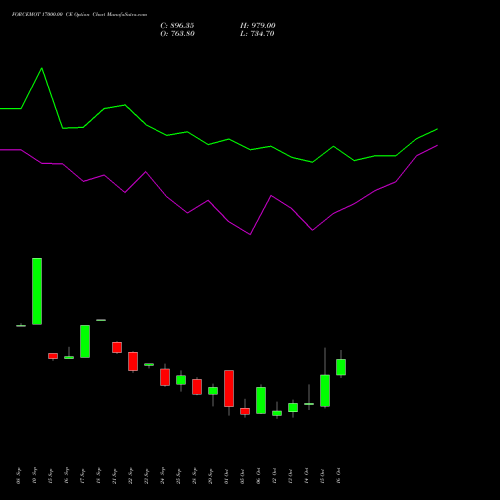Click the FORCEMOT CE Option chart title
The image size is (500, 500).
point(79,15)
